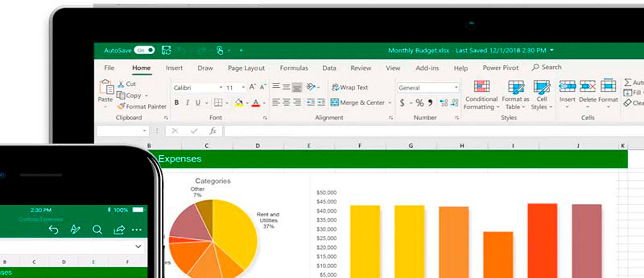Click the Format cells icon
644x278 pixels.
608,86
